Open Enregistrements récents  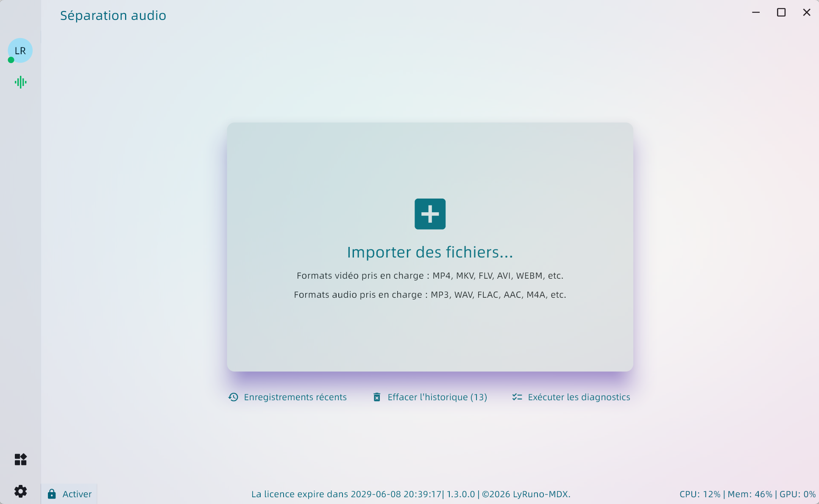point(295,397)
